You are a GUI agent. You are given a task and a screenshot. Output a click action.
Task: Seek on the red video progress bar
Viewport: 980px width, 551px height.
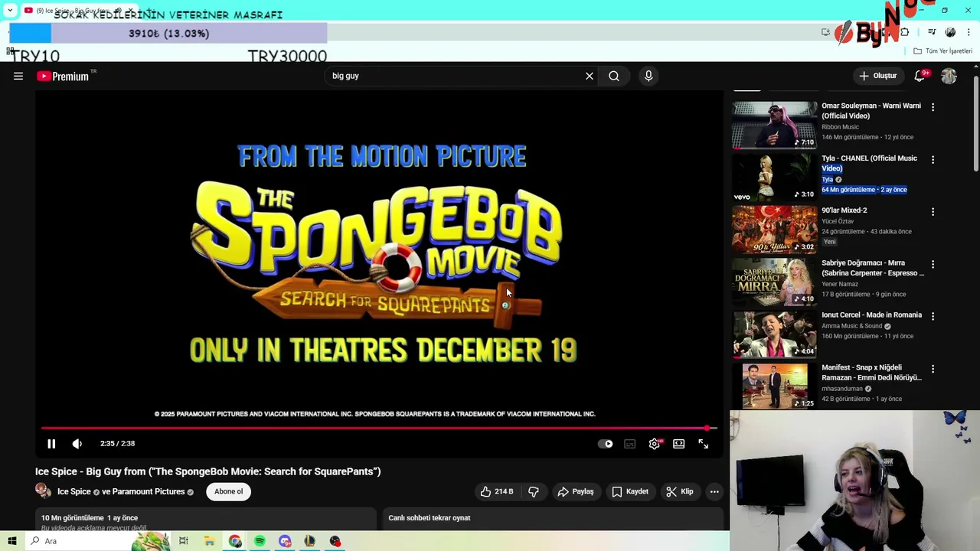(379, 429)
